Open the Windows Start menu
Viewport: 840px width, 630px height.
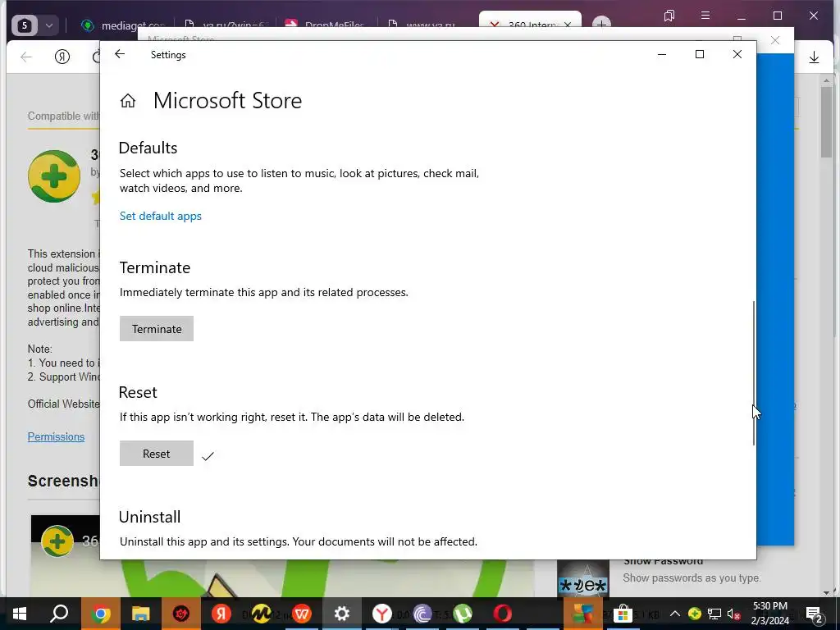tap(20, 614)
